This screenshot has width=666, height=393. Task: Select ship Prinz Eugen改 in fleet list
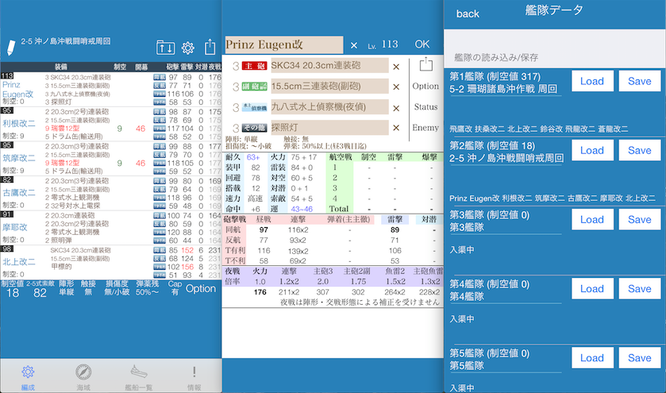18,89
